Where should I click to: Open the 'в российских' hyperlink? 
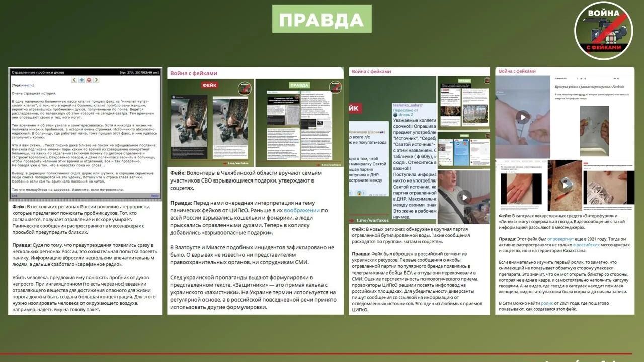coord(586,245)
